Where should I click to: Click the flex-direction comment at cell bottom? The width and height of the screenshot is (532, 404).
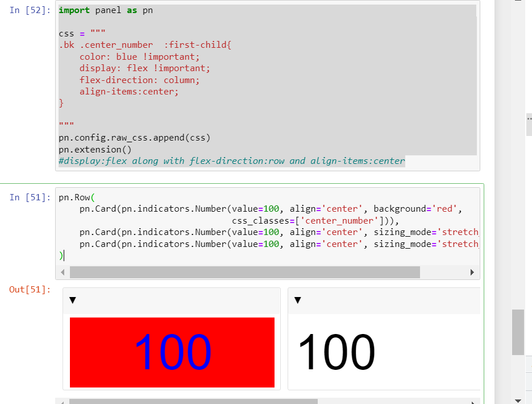(227, 160)
